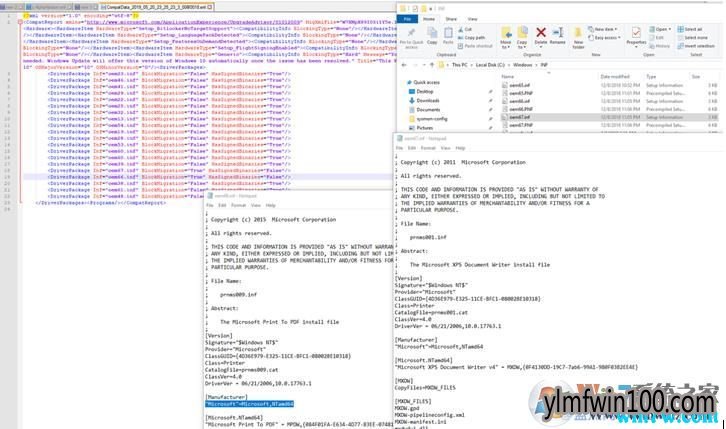Click Paste shortcut in the Clipboard group
The image size is (726, 429).
pos(475,46)
